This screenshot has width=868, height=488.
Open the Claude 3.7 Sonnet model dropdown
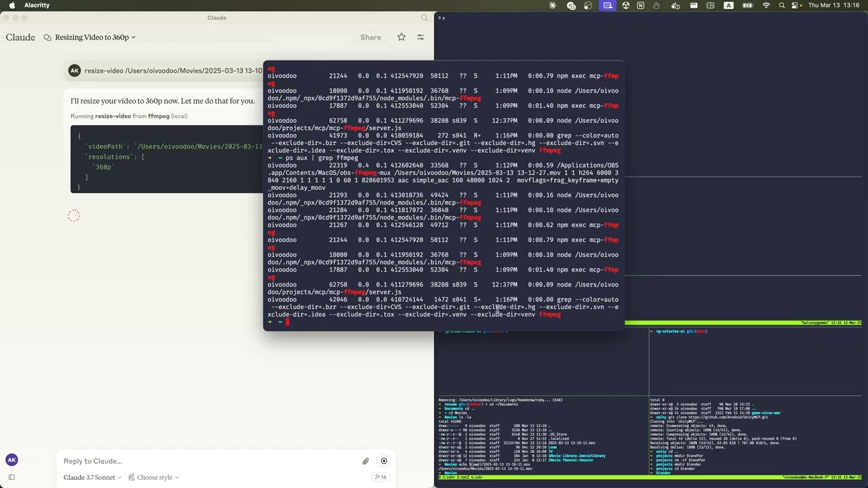coord(93,477)
